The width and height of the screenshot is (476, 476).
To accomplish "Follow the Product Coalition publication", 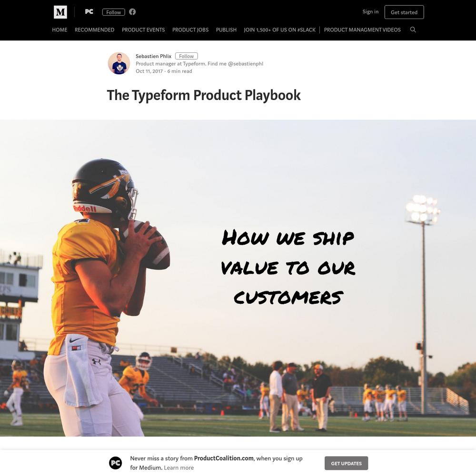I will click(114, 12).
